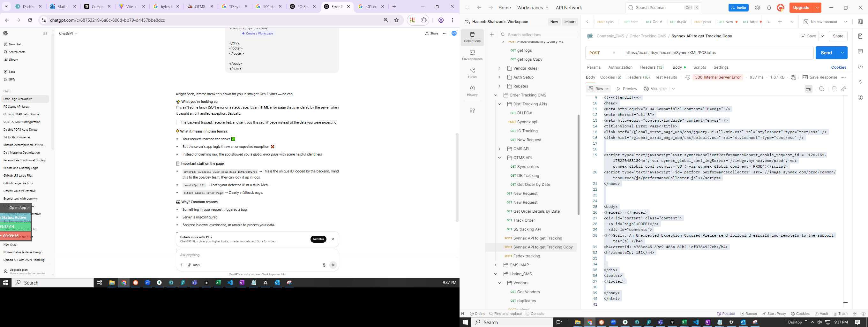
Task: Click Save request button
Action: pos(808,36)
